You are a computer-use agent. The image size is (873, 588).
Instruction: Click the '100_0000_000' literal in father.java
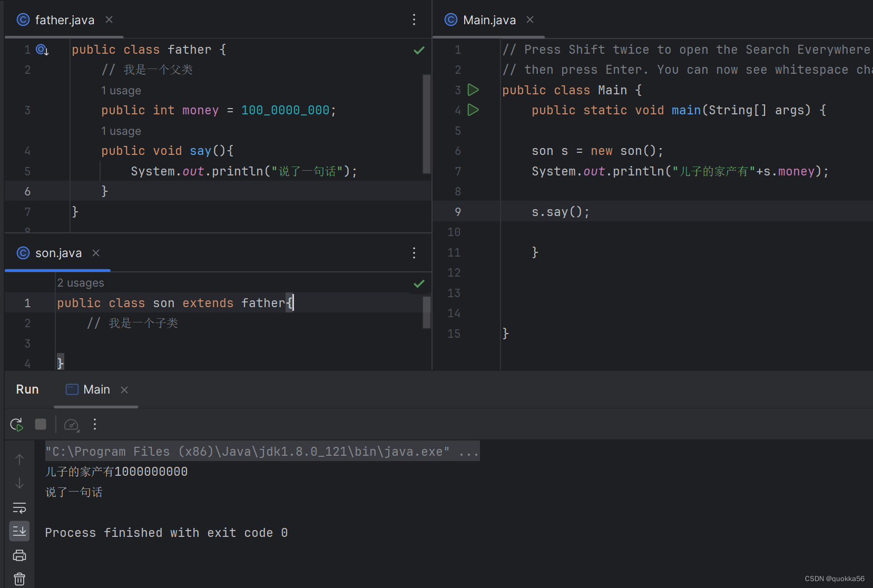point(286,110)
